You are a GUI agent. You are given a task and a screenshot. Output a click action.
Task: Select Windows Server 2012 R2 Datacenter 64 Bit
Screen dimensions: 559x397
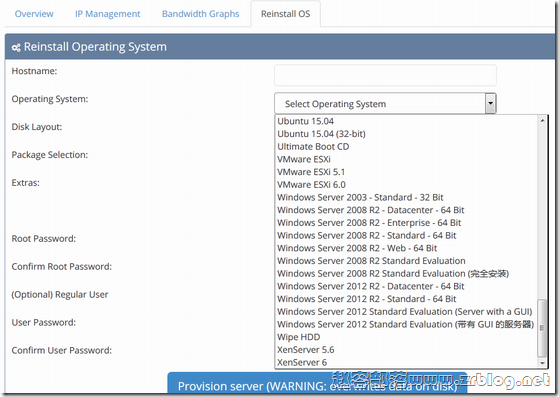point(406,286)
